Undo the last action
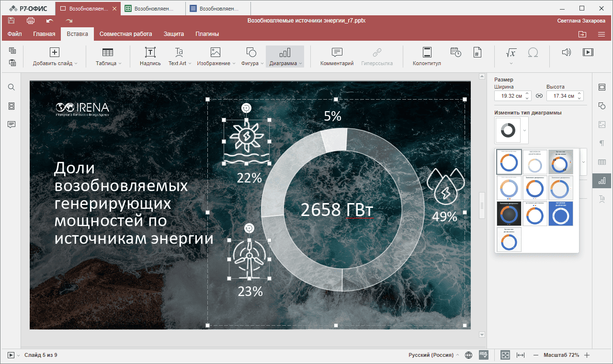This screenshot has width=613, height=364. [x=50, y=21]
